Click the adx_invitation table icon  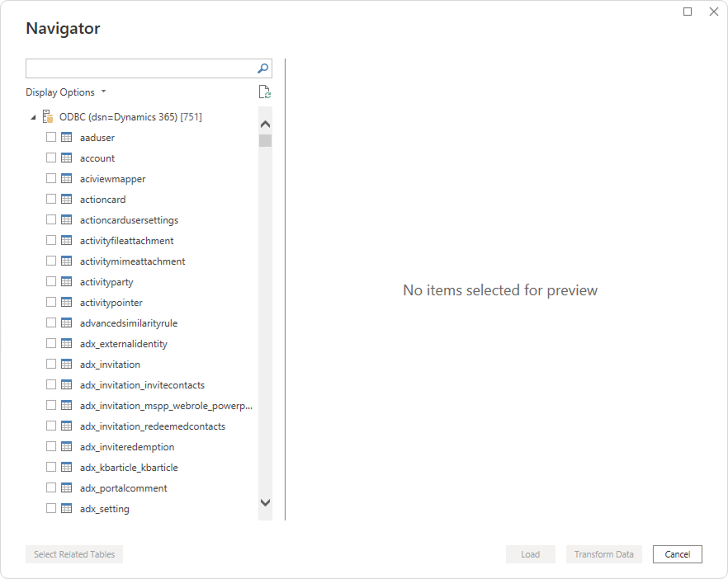pos(67,365)
